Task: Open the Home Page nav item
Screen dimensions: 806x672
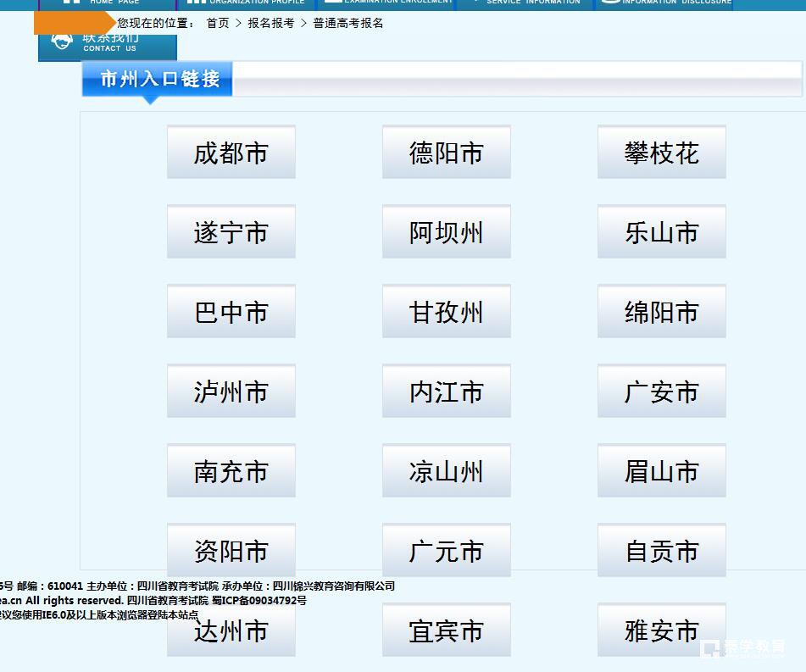Action: click(108, 3)
